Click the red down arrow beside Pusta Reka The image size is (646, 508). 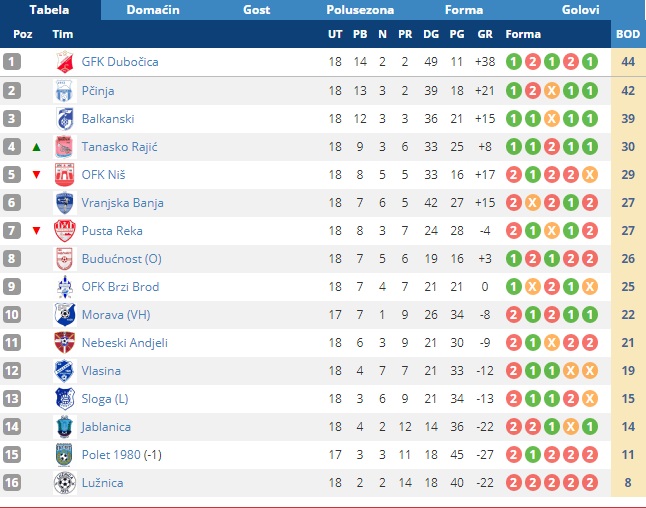coord(37,231)
